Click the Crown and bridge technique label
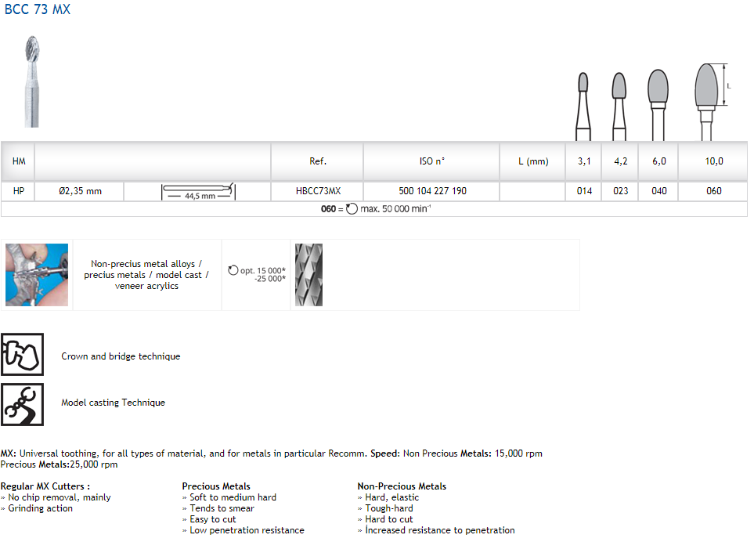The width and height of the screenshot is (754, 560). (121, 356)
